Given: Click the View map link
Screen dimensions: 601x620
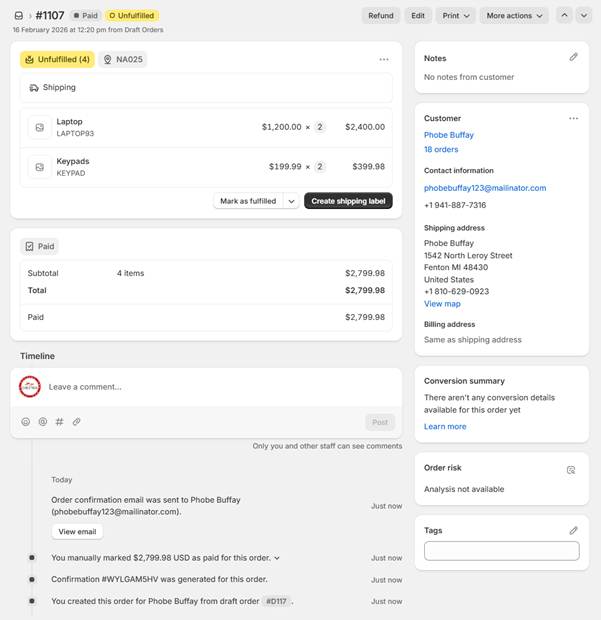Looking at the screenshot, I should coord(442,304).
